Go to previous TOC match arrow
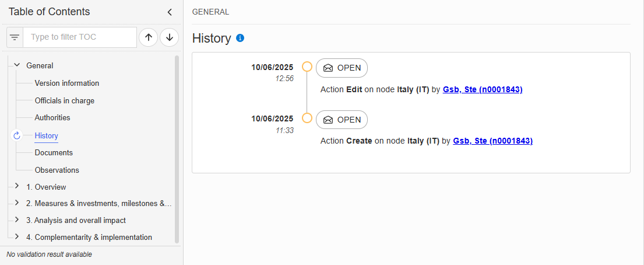644x265 pixels. click(x=149, y=37)
